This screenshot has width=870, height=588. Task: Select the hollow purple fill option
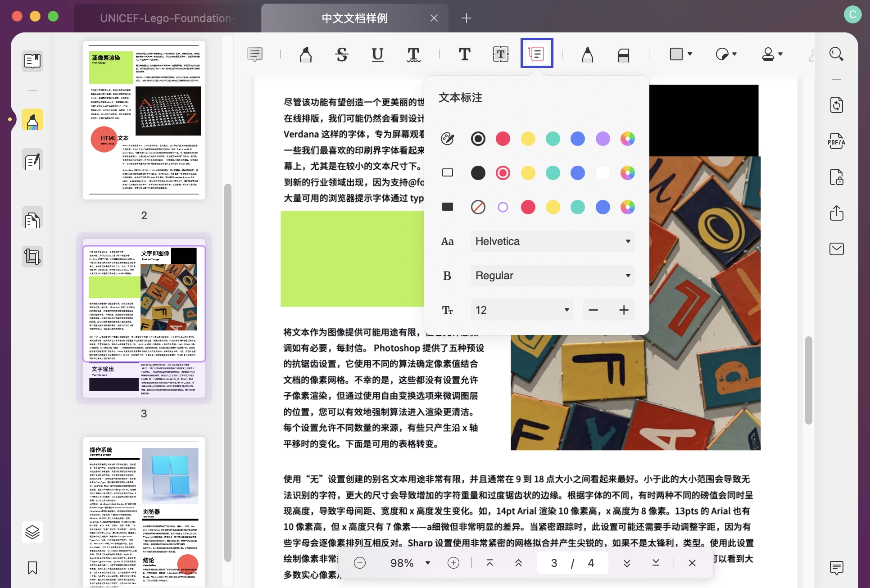[503, 207]
